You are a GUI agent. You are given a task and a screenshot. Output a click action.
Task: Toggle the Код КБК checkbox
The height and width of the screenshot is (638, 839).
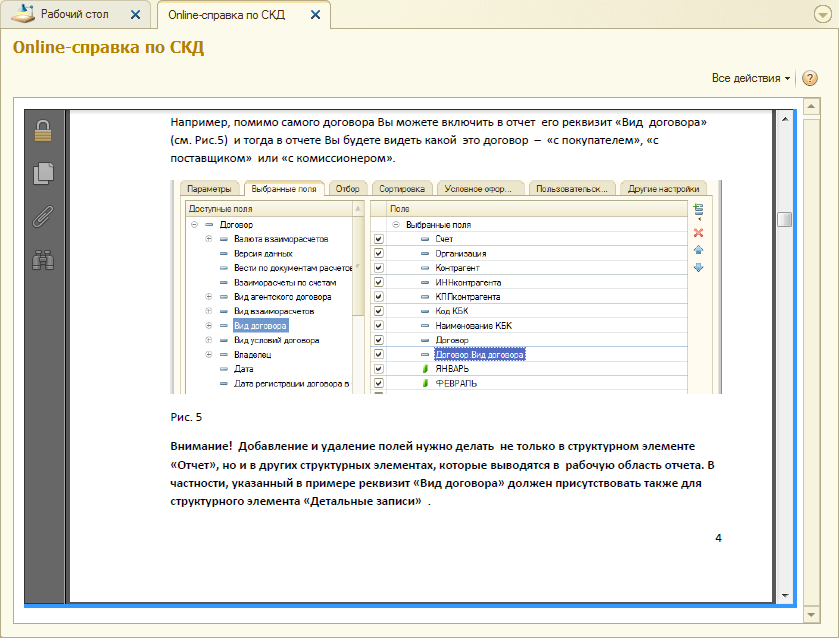tap(379, 311)
